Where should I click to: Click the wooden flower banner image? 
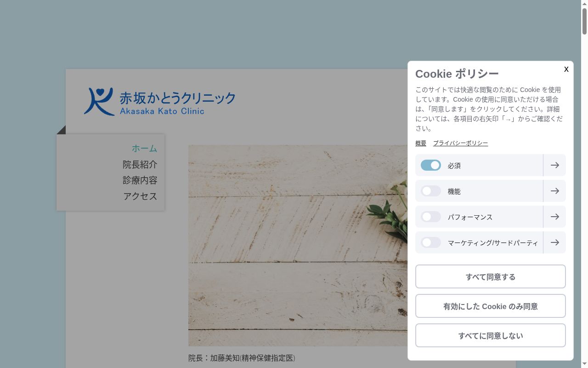point(298,246)
